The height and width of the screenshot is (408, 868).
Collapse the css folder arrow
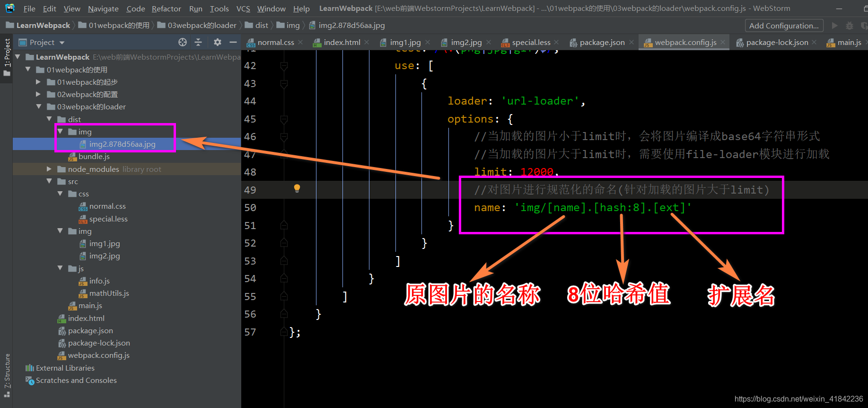coord(60,194)
